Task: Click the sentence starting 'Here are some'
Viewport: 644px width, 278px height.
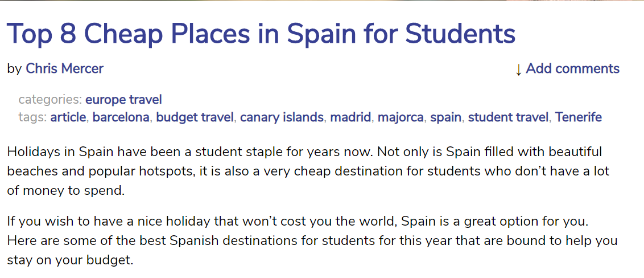Action: [x=284, y=240]
